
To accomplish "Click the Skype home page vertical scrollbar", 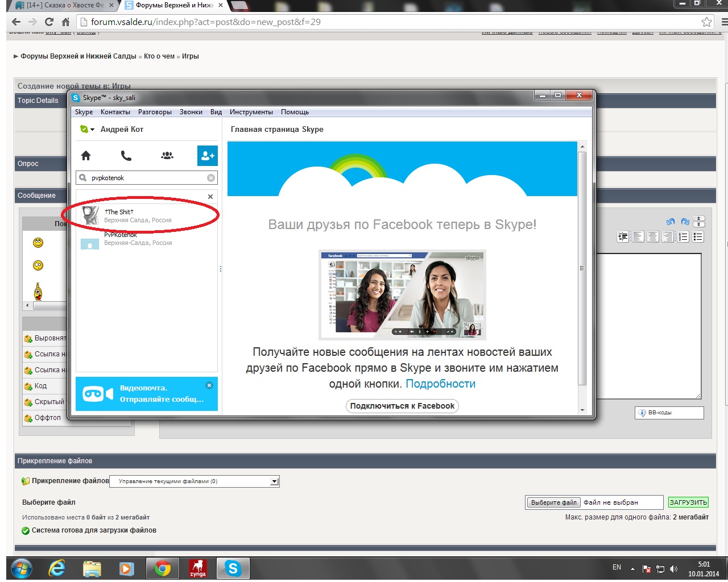I will pos(582,268).
